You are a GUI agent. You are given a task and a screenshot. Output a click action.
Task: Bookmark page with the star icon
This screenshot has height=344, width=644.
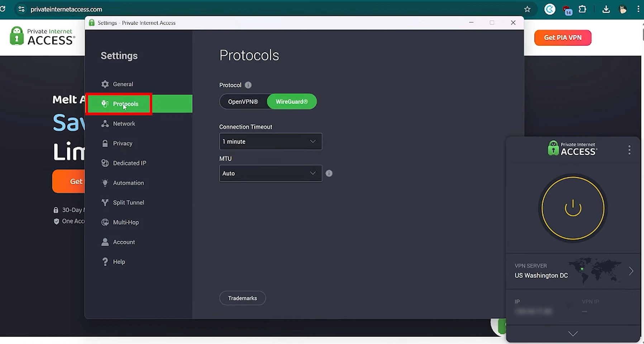[527, 9]
